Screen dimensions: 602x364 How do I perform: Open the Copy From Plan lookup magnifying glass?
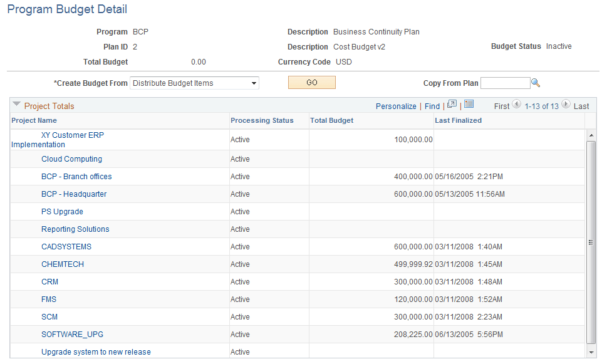click(x=537, y=82)
